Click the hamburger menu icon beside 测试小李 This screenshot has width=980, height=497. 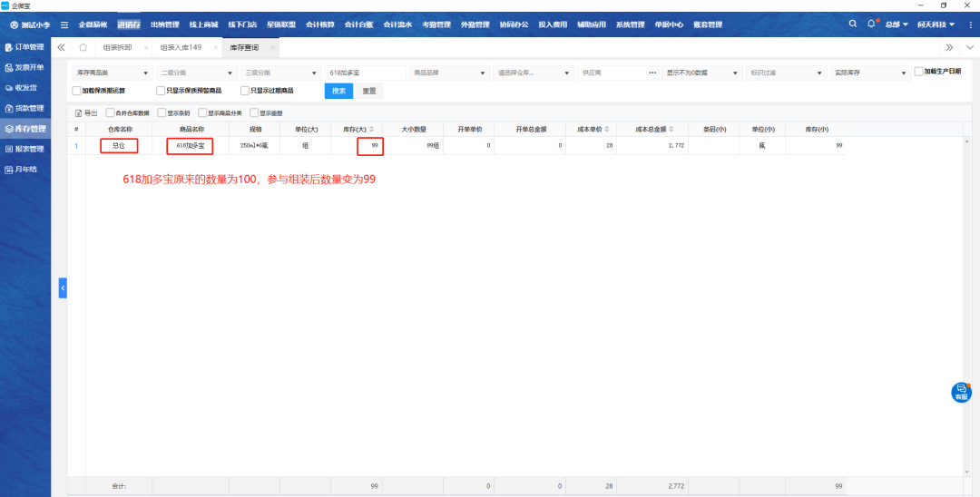pyautogui.click(x=64, y=24)
